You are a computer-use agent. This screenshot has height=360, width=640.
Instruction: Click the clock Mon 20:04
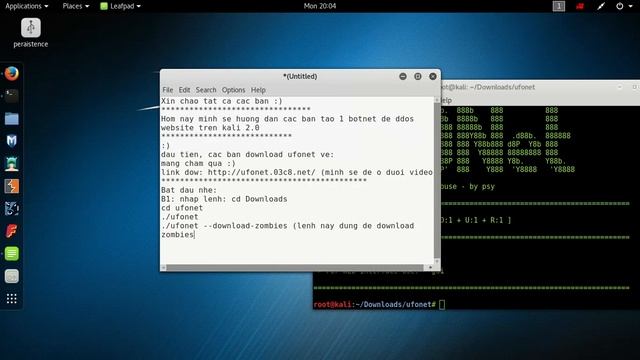point(320,6)
